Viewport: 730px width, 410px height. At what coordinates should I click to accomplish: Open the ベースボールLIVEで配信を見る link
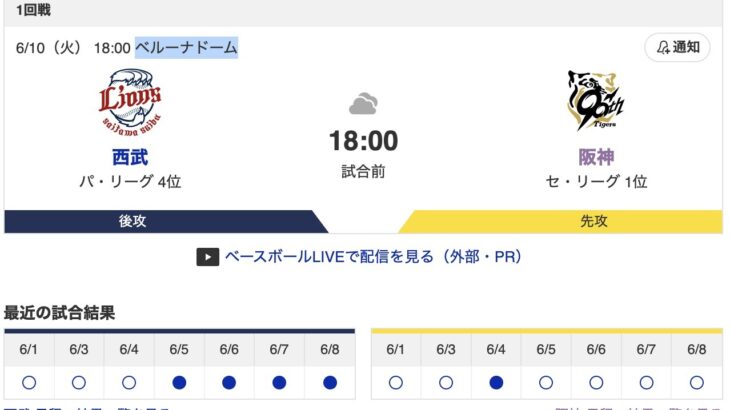[373, 257]
